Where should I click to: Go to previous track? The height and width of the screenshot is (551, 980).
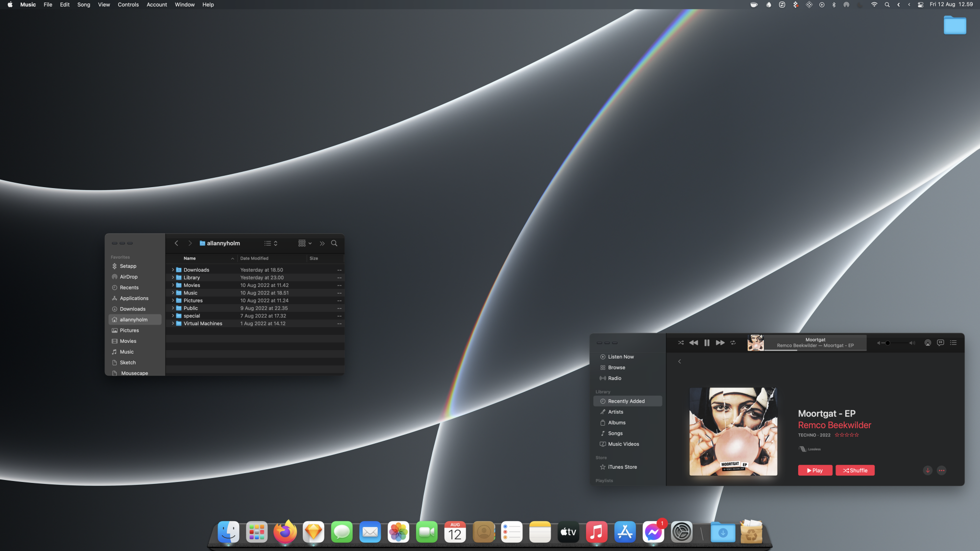693,343
